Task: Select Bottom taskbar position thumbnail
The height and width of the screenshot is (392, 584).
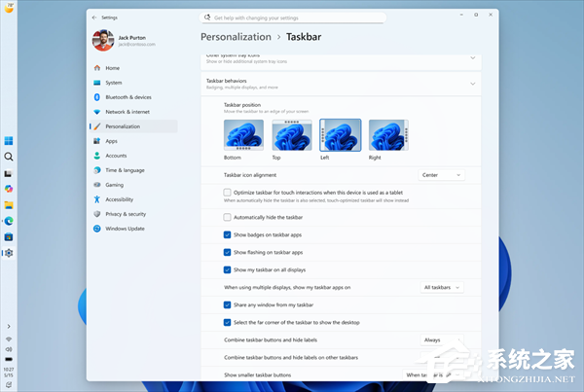Action: [243, 135]
